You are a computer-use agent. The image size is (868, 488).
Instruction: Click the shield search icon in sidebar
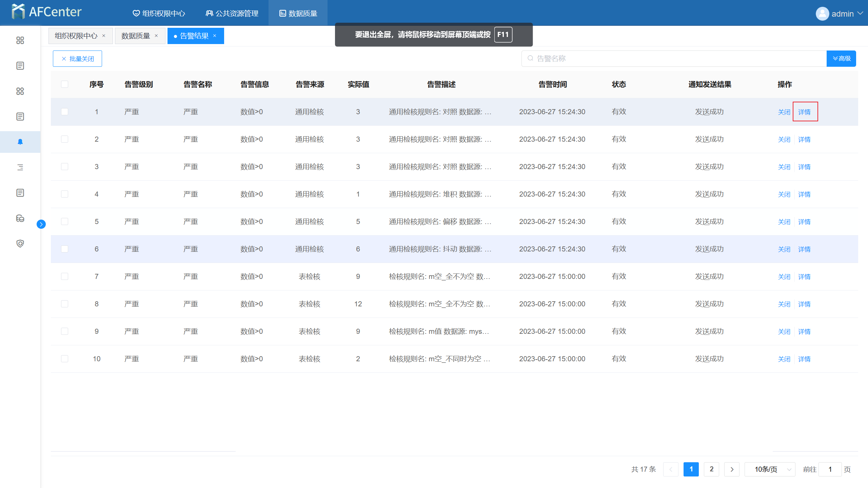coord(20,244)
